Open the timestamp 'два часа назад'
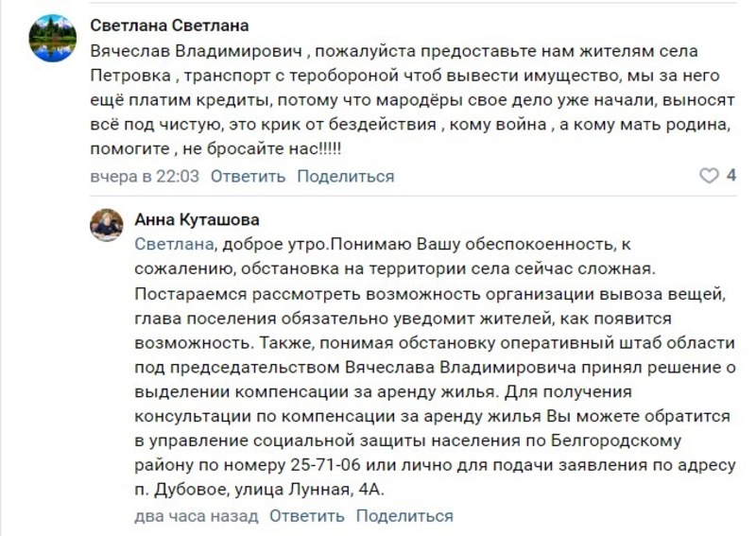This screenshot has width=756, height=536. [197, 516]
